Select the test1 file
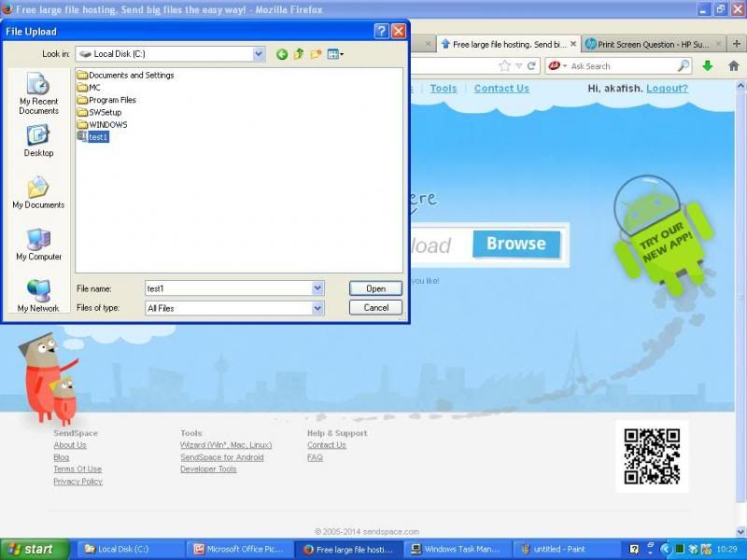This screenshot has height=560, width=747. pos(92,137)
